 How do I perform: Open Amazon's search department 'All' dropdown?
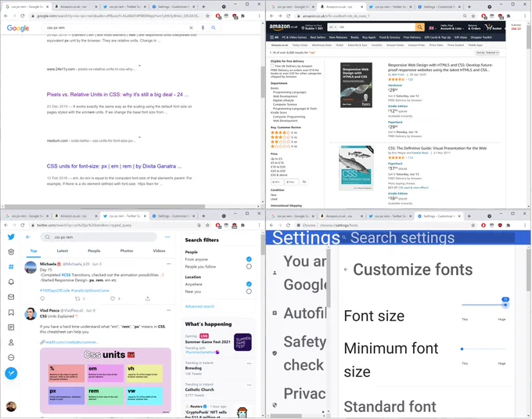[332, 27]
